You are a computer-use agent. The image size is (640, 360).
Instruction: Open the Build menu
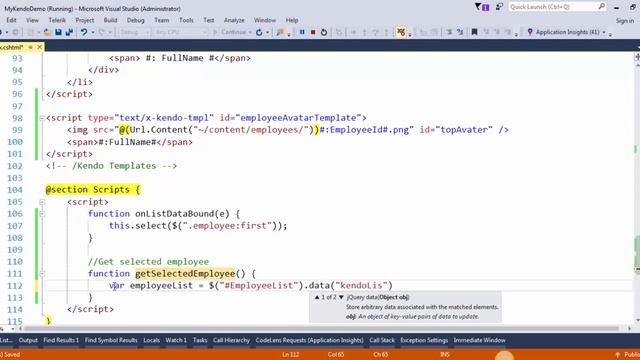[110, 20]
